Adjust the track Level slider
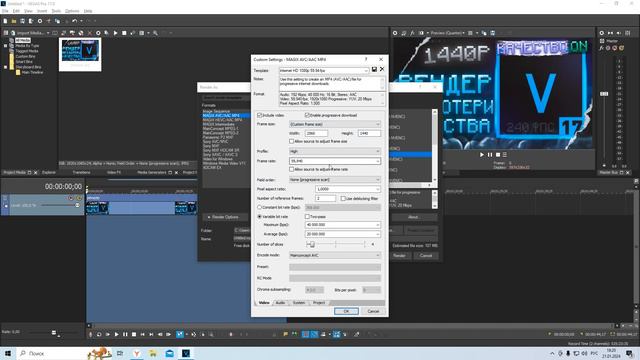 (x=77, y=205)
